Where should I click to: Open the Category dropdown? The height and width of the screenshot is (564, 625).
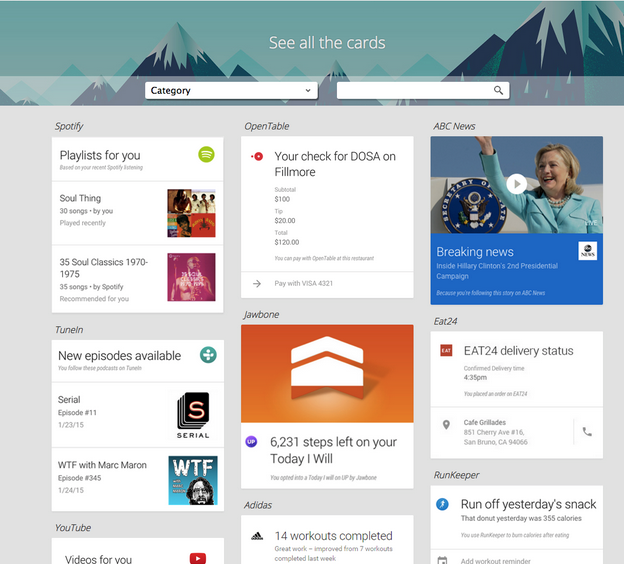tap(231, 90)
